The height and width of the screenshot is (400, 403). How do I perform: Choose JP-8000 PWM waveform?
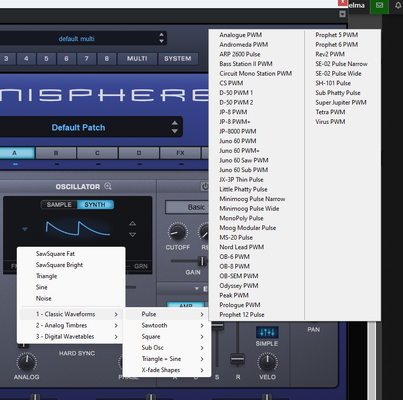pyautogui.click(x=238, y=131)
